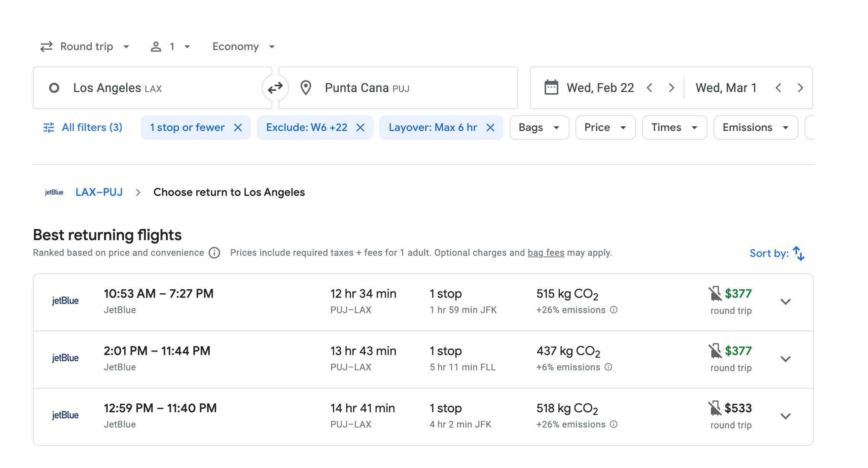This screenshot has width=868, height=468.
Task: Expand the 12:59 PM flight details chevron
Action: tap(785, 416)
